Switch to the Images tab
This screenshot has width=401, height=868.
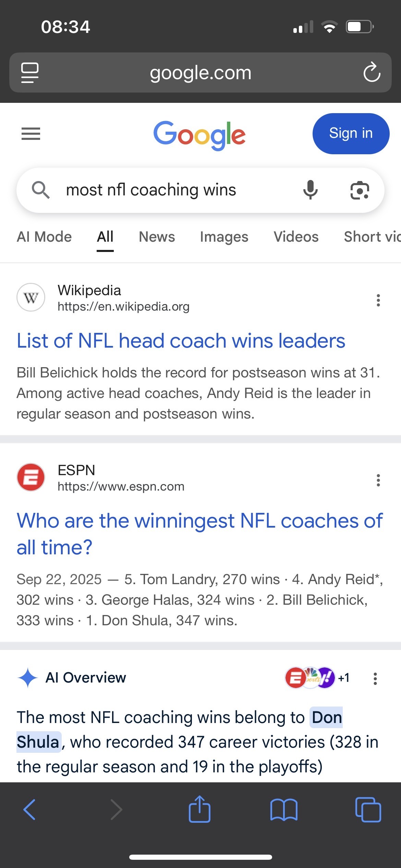point(224,237)
